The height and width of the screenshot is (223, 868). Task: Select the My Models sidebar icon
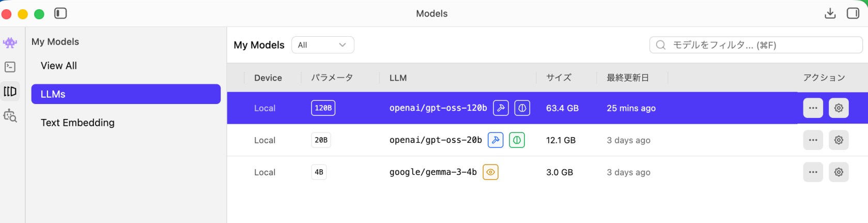click(10, 92)
